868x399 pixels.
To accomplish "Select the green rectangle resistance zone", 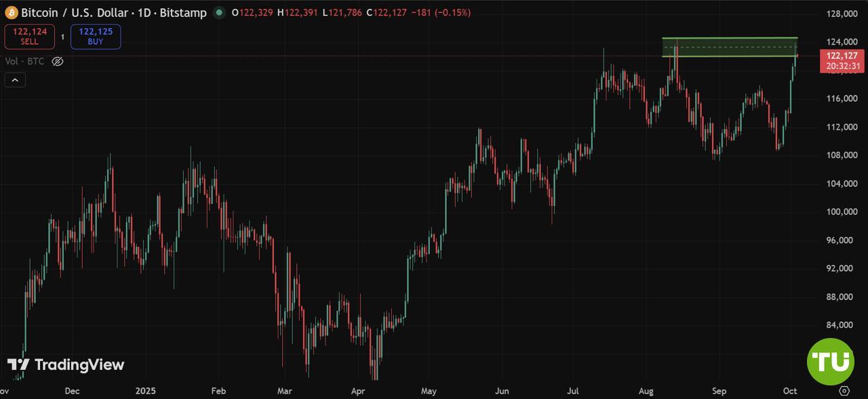I will tap(729, 47).
